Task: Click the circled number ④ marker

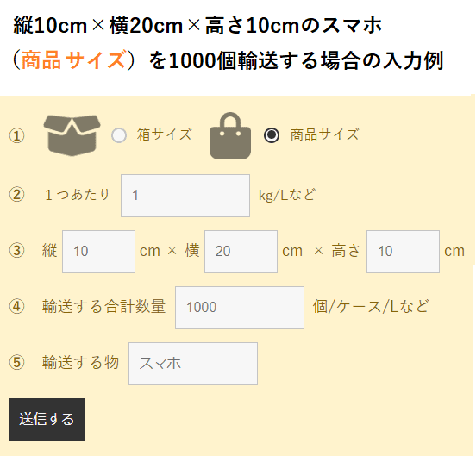Action: coord(16,306)
